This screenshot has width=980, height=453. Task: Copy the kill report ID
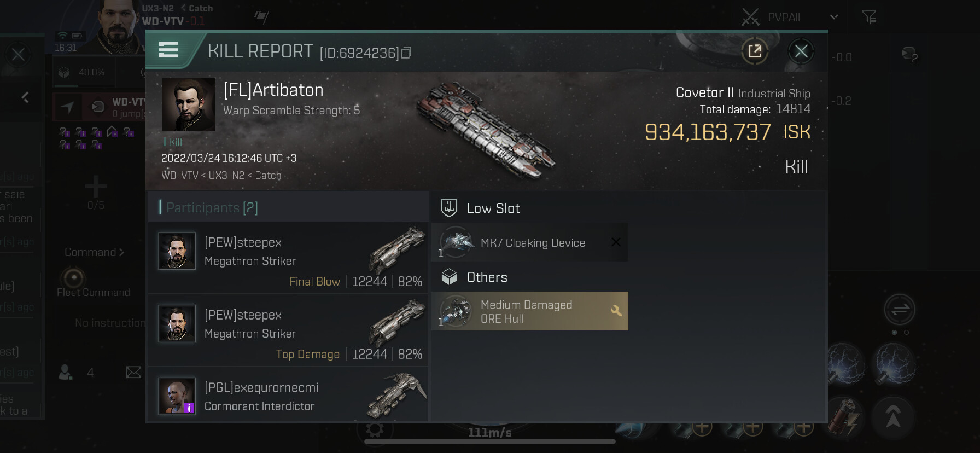coord(406,53)
